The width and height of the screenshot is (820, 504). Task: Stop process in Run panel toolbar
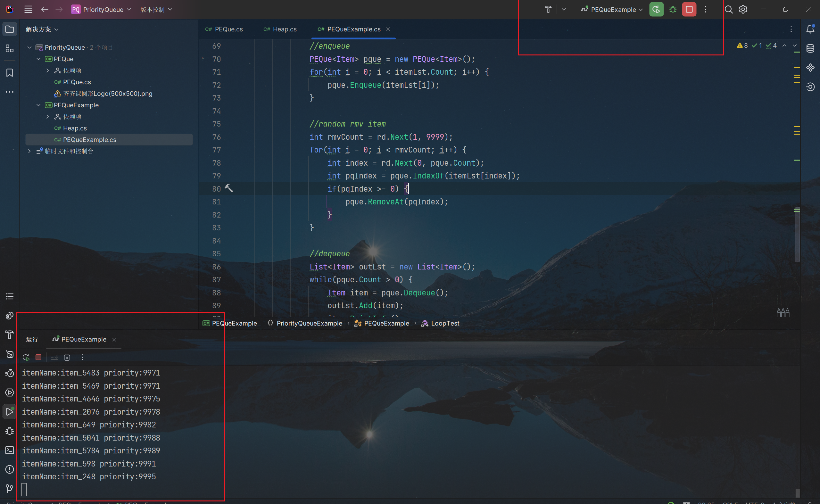click(x=38, y=357)
